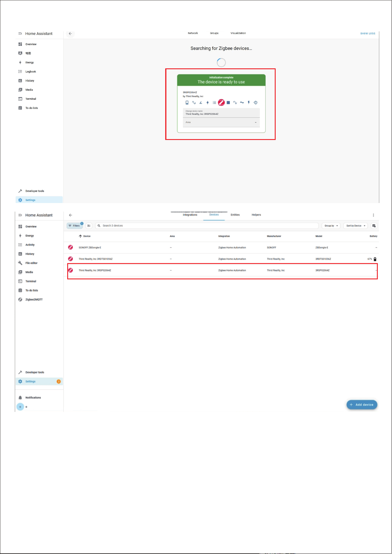Switch to the Entities tab
The image size is (392, 554).
(x=235, y=215)
